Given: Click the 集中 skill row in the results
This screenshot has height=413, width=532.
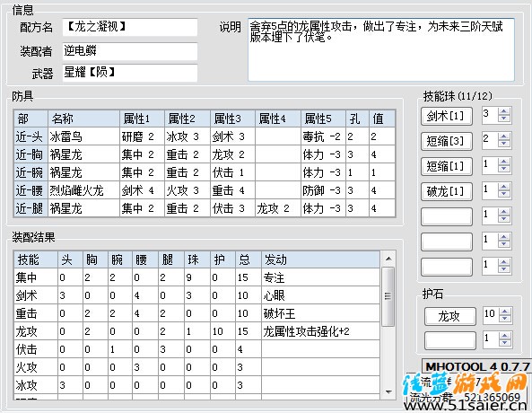Looking at the screenshot, I should pyautogui.click(x=196, y=277).
